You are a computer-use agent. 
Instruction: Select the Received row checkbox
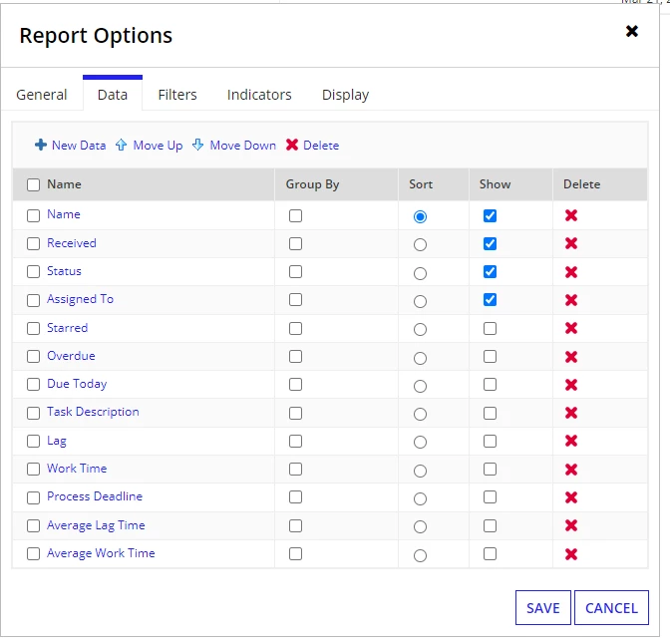click(x=33, y=243)
